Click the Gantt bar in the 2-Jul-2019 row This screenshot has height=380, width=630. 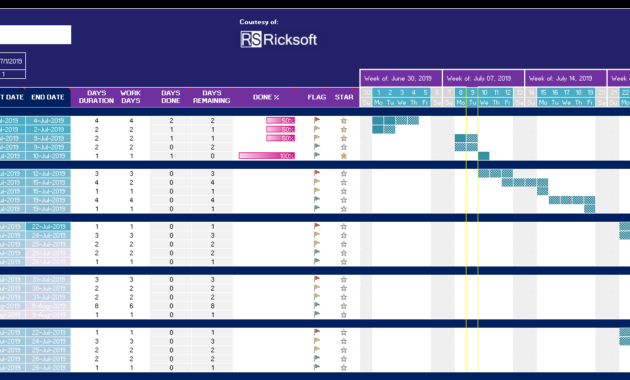[384, 129]
